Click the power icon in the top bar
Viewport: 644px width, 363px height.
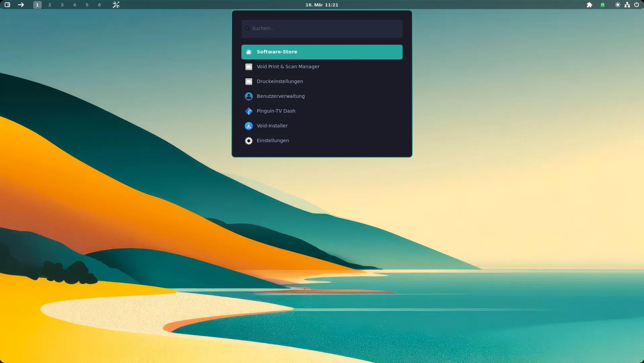636,5
